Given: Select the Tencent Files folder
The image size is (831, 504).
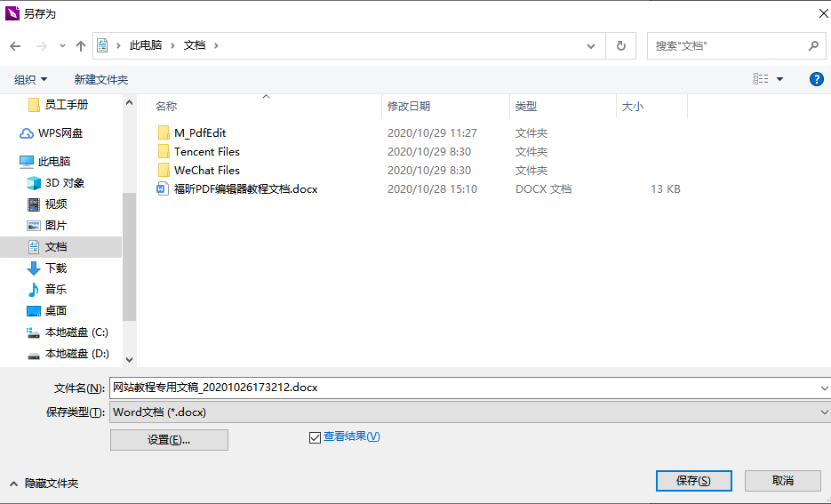Looking at the screenshot, I should coord(207,152).
